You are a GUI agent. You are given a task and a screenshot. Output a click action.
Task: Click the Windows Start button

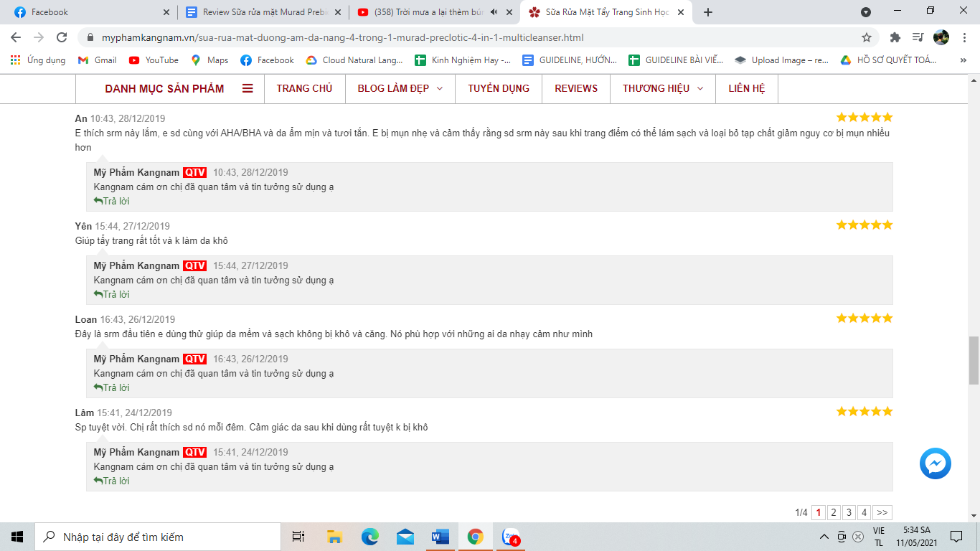(x=17, y=537)
